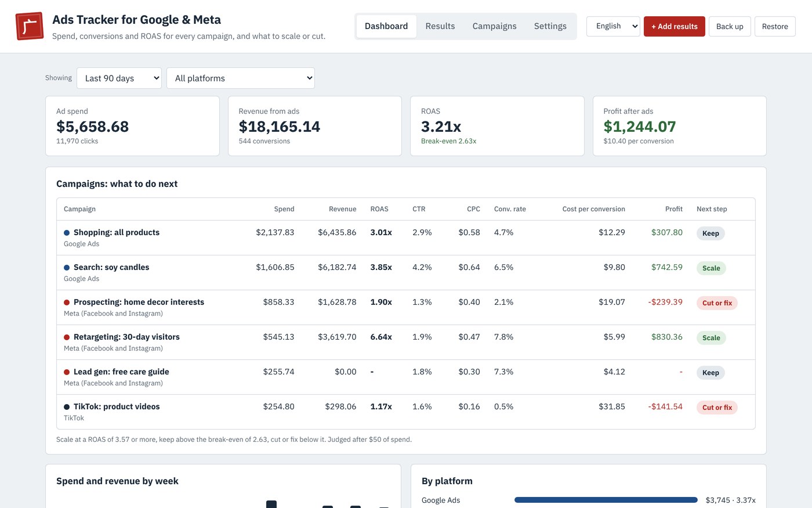Viewport: 812px width, 508px height.
Task: Click the Back up button
Action: [730, 27]
